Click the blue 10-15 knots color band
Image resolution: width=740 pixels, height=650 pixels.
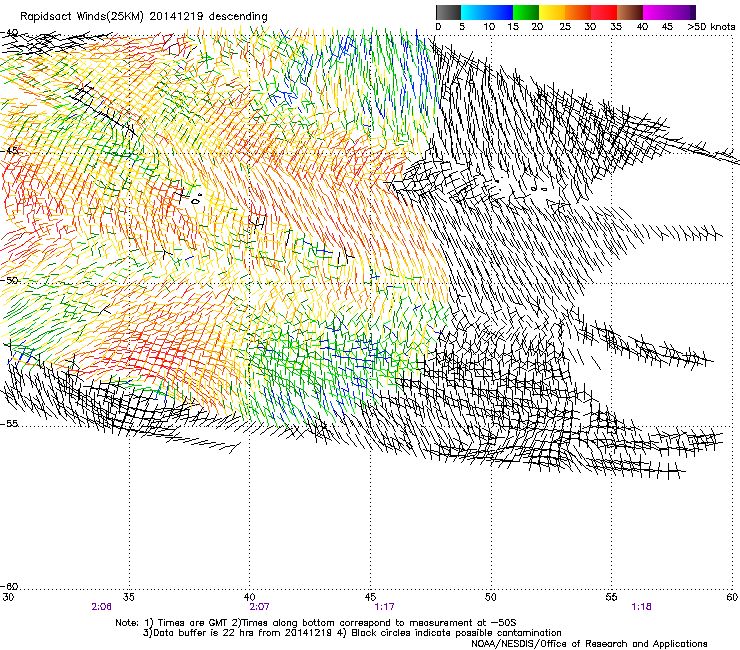[x=500, y=12]
